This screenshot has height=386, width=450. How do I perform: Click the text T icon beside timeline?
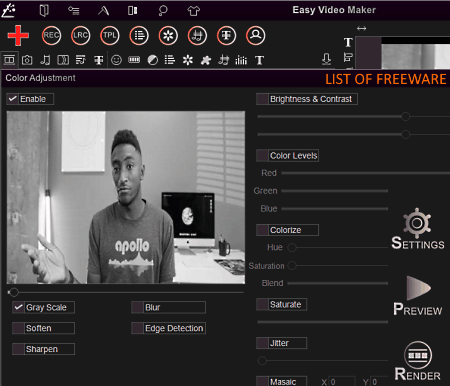coord(348,42)
